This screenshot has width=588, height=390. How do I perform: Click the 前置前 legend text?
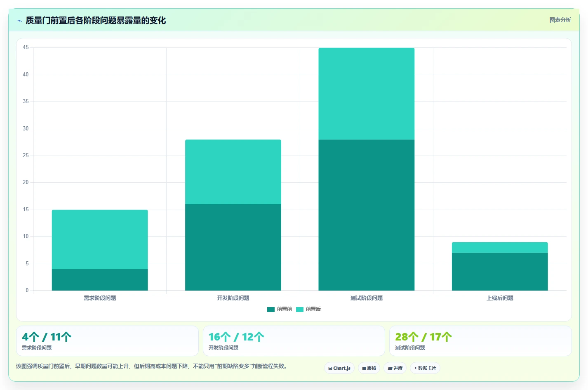pos(284,309)
